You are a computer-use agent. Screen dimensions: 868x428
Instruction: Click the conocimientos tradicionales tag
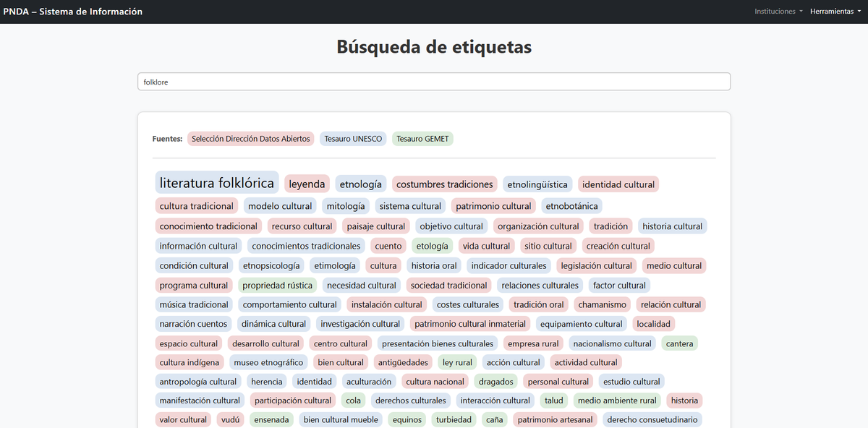click(x=306, y=246)
